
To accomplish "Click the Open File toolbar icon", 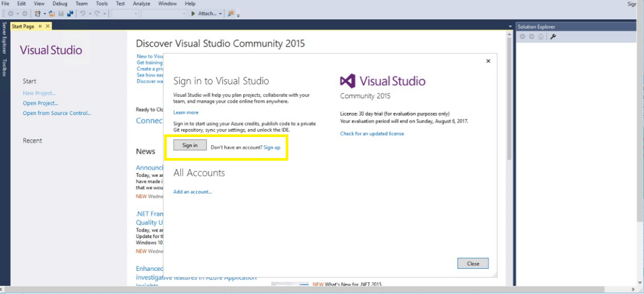I will [52, 13].
